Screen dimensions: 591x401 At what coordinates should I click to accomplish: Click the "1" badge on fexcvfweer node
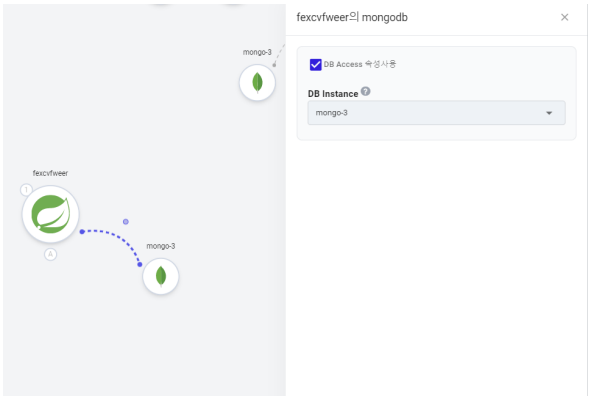tap(26, 190)
